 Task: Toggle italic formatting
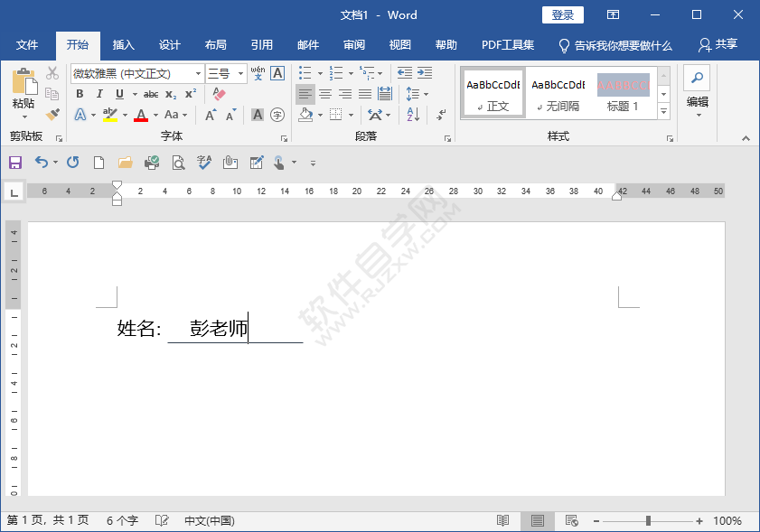pos(99,94)
